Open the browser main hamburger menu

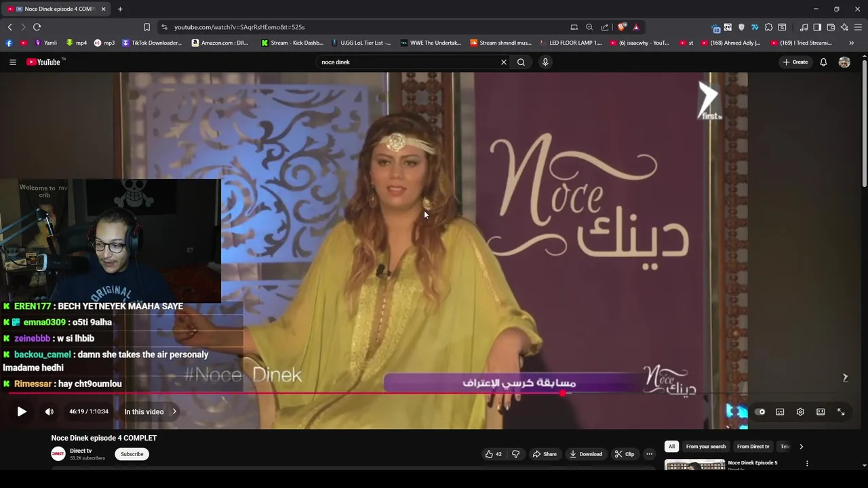pyautogui.click(x=858, y=27)
